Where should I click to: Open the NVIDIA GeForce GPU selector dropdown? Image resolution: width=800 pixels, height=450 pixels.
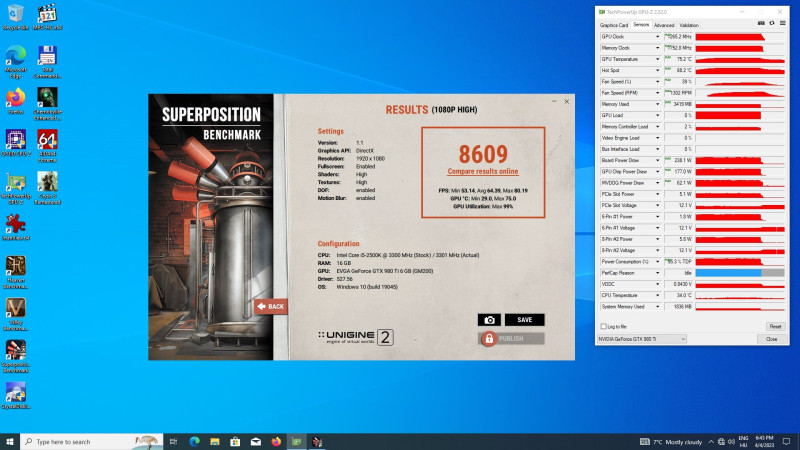click(642, 339)
